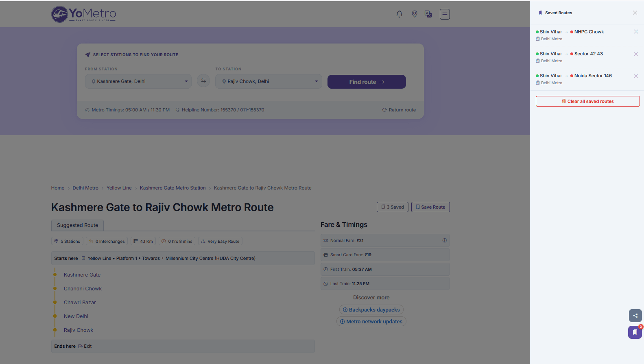Swap from and to stations
The height and width of the screenshot is (364, 644).
point(203,81)
